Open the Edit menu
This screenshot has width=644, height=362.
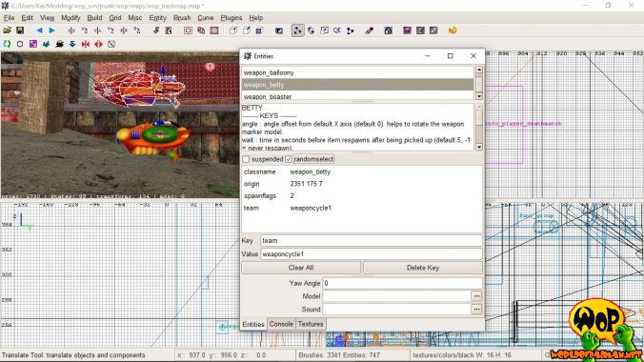27,18
